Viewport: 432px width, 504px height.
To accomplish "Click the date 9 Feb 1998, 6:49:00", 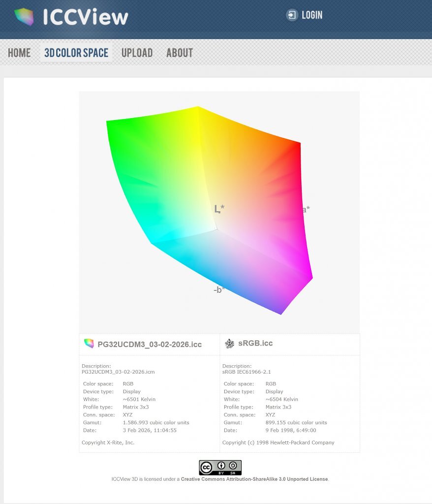I will [291, 430].
